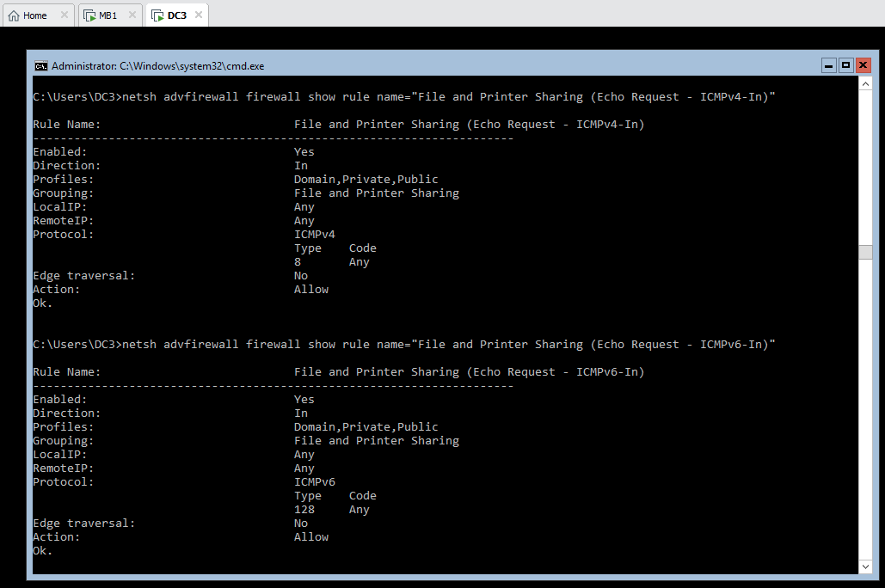Screen dimensions: 885x588
Task: Close the MB1 tab
Action: [132, 15]
